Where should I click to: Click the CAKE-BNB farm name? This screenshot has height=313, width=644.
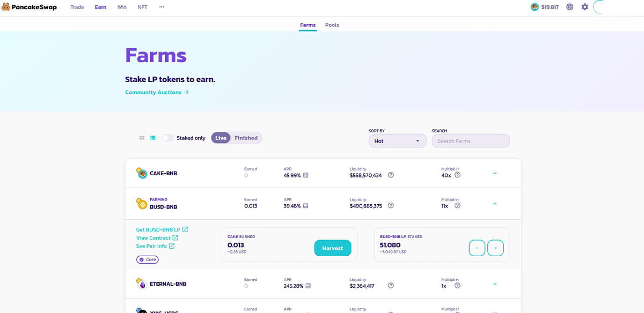point(163,173)
